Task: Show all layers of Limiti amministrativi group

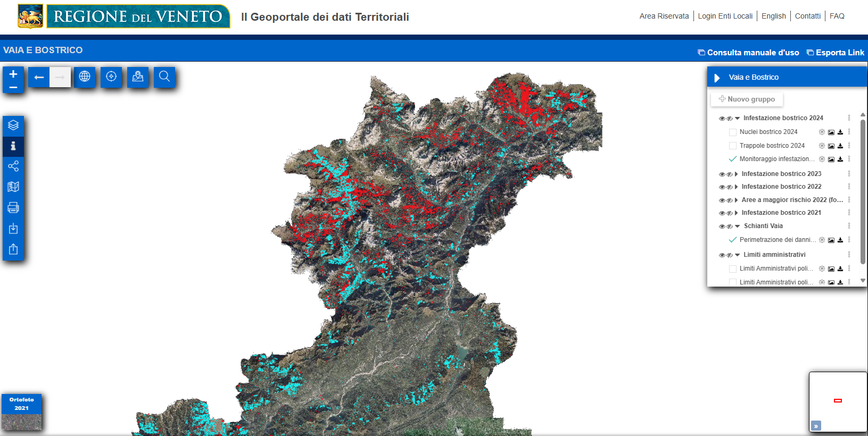Action: coord(722,255)
